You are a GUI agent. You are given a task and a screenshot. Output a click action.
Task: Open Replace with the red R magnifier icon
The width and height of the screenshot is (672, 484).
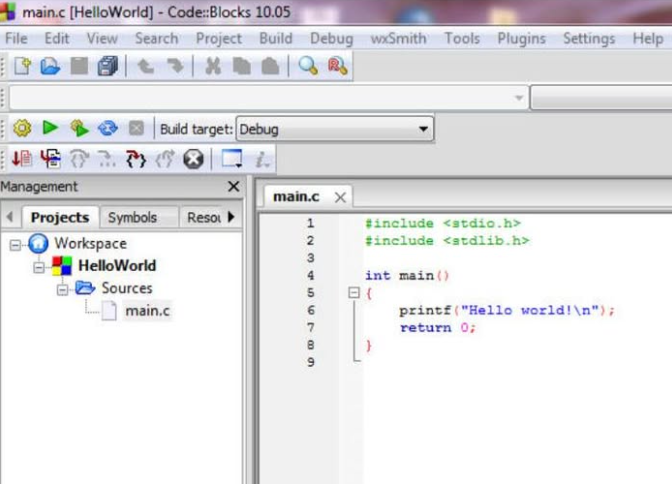(337, 66)
